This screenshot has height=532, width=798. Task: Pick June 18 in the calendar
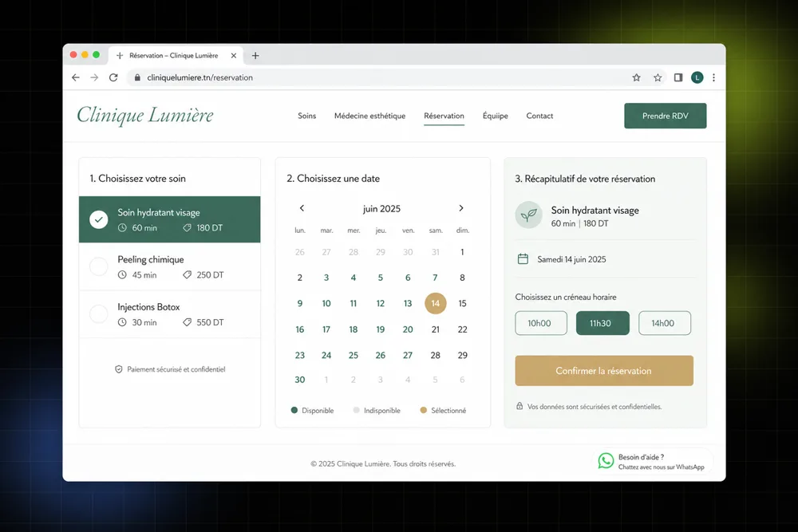354,329
